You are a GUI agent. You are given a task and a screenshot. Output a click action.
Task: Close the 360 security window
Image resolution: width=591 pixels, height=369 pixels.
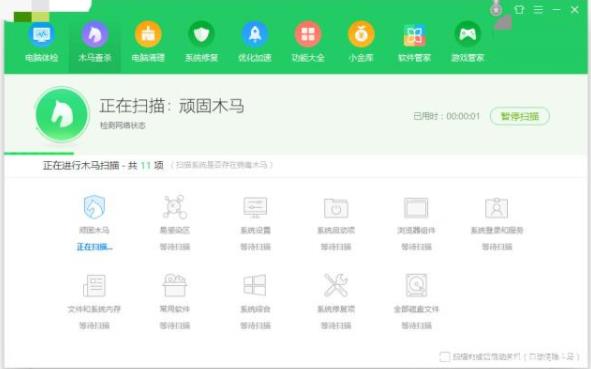pyautogui.click(x=574, y=10)
